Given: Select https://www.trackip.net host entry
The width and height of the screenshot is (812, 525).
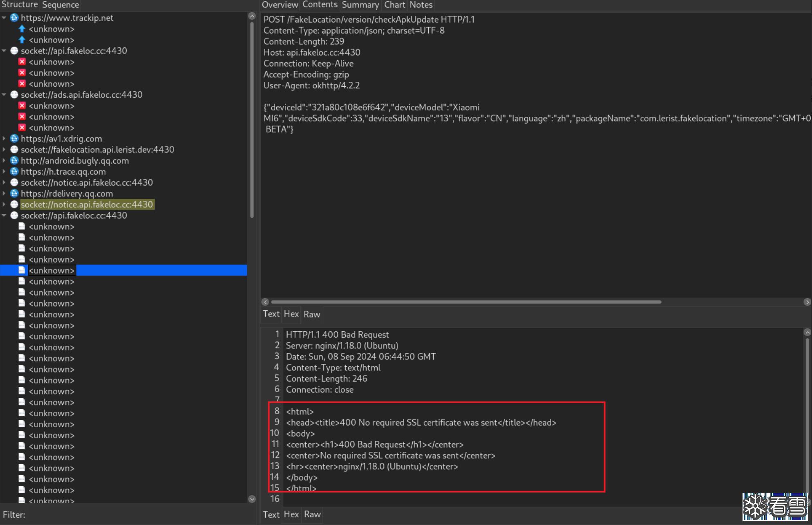Looking at the screenshot, I should (x=67, y=18).
